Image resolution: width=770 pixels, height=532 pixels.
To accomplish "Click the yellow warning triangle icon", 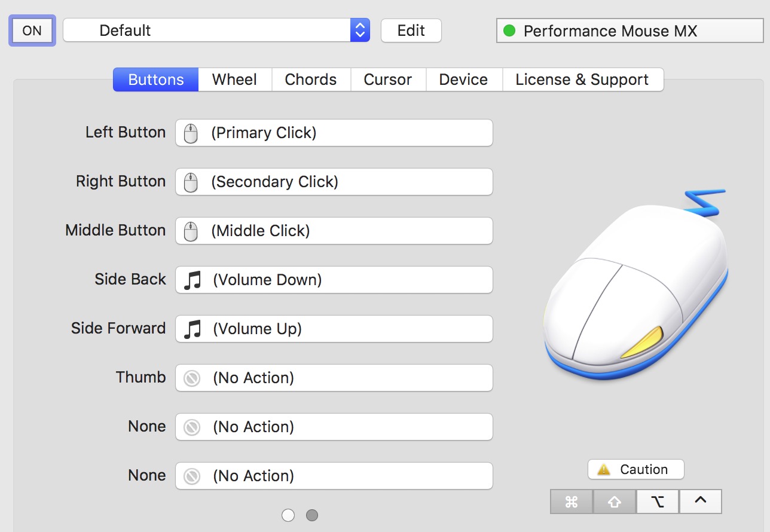I will click(x=604, y=470).
